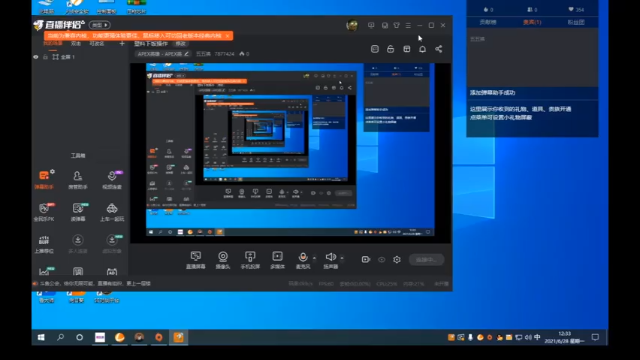
Task: Open the shirt skin icon in title bar
Action: [x=396, y=25]
